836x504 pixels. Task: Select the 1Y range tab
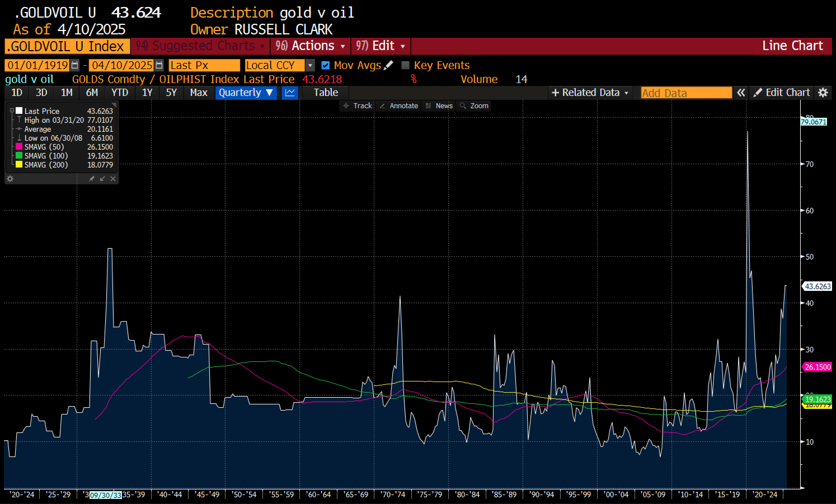tap(147, 93)
